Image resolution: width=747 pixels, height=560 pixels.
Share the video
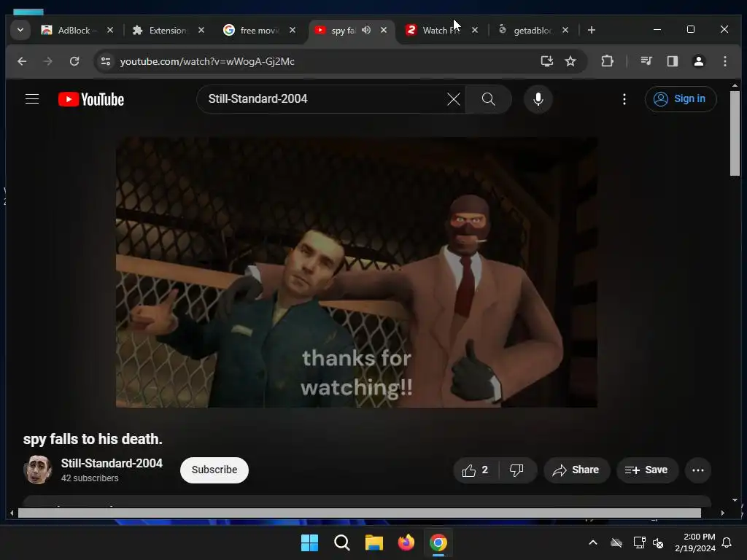click(x=576, y=470)
